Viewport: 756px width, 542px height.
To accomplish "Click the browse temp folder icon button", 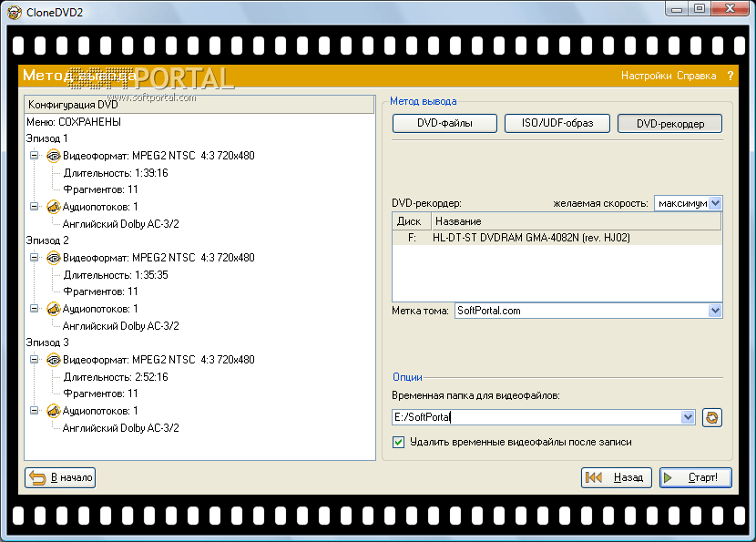I will click(x=711, y=417).
